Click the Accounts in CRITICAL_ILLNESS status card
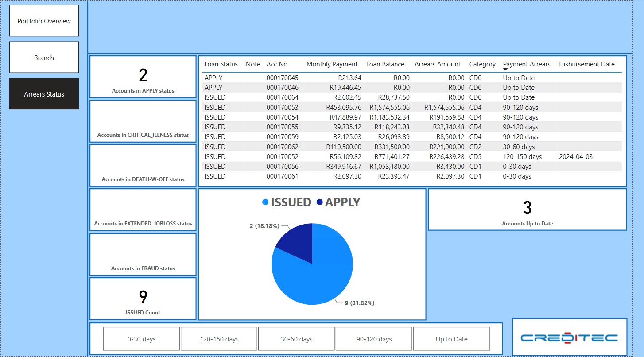Image resolution: width=644 pixels, height=357 pixels. coord(143,121)
